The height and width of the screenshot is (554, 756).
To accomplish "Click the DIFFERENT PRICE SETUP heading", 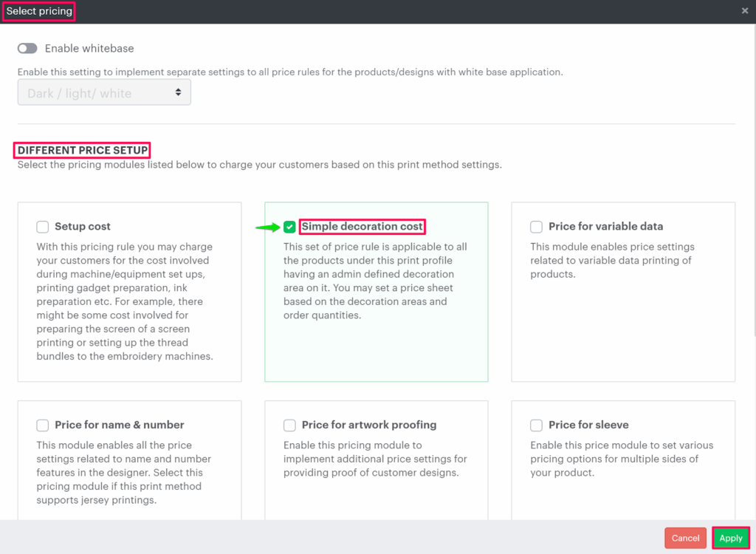I will (83, 151).
